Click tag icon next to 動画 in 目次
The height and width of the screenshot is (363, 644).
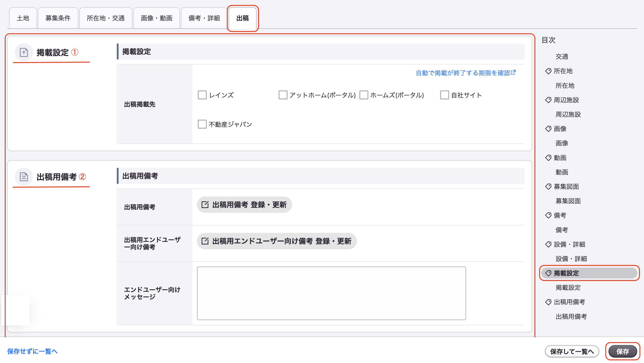click(x=548, y=158)
